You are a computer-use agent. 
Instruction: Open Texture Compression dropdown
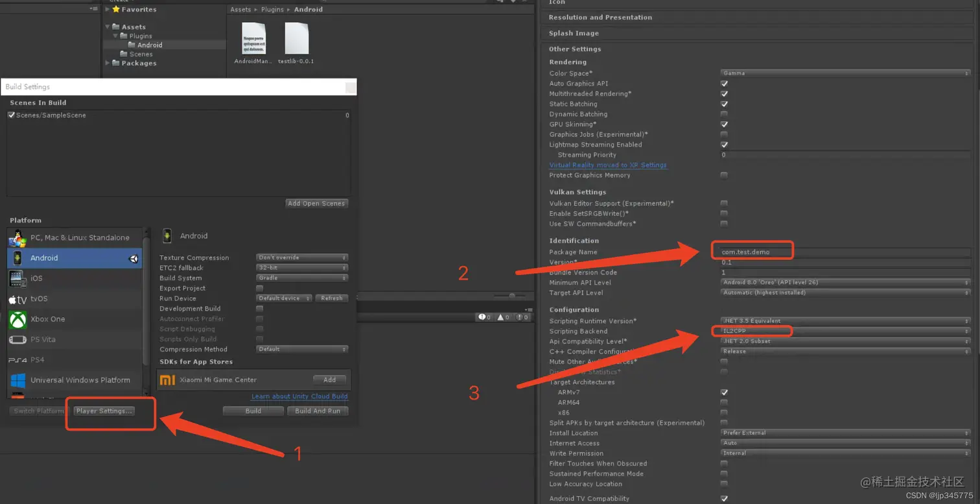302,258
